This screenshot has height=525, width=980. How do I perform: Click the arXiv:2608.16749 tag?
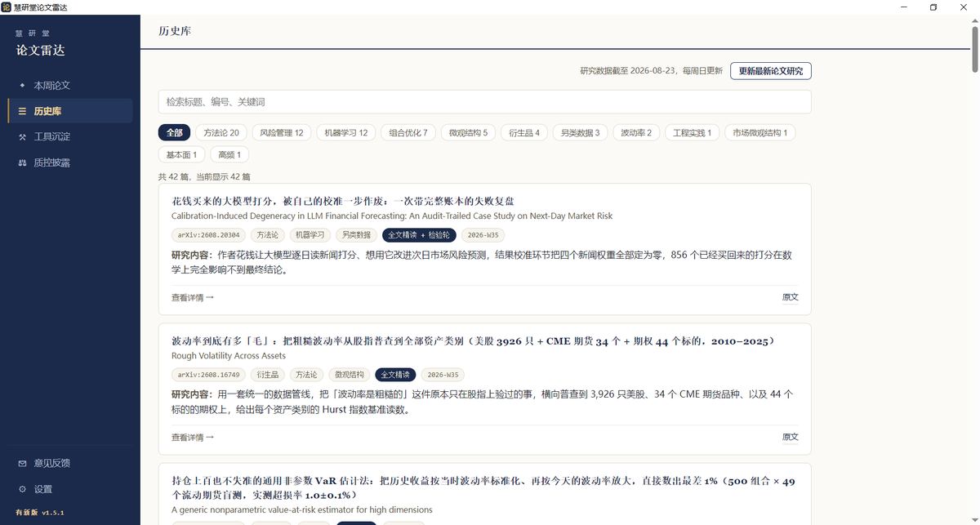coord(208,375)
